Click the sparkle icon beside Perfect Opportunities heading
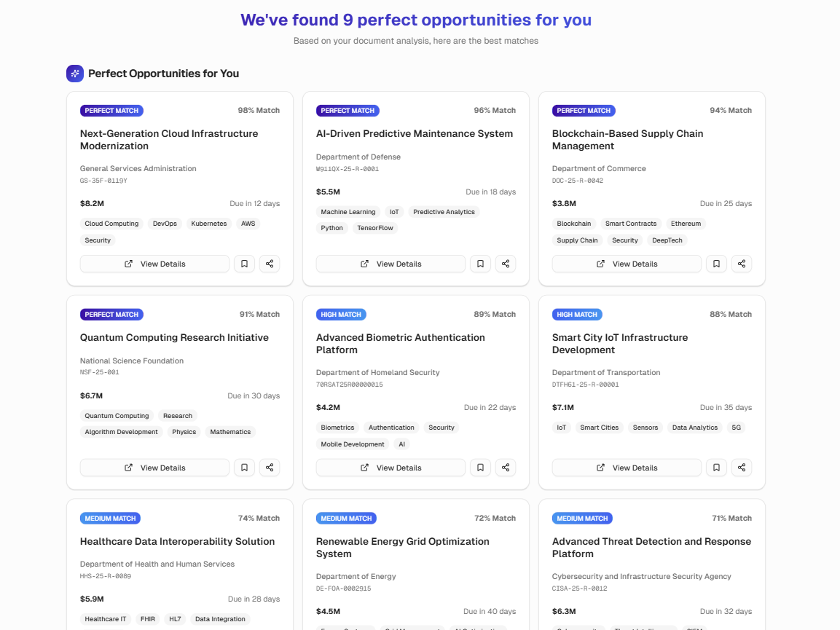 coord(74,73)
